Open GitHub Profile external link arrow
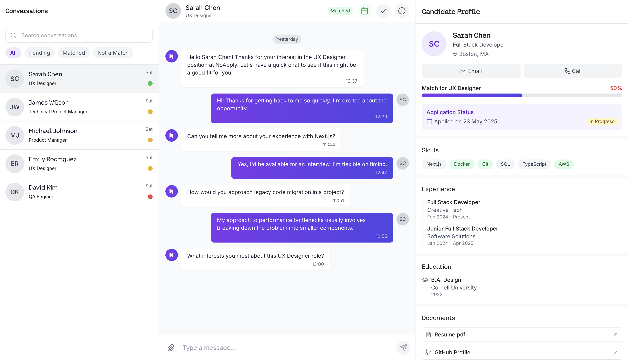Screen dimensions: 631x364 coord(615,352)
